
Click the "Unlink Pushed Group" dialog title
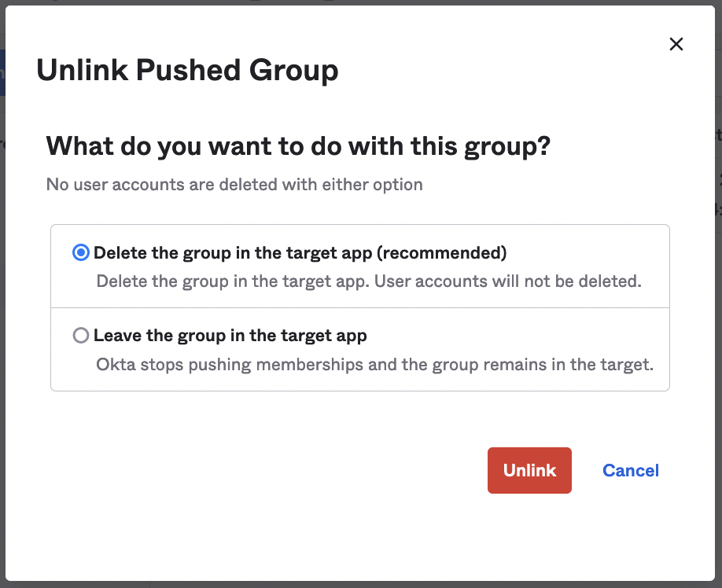tap(187, 70)
